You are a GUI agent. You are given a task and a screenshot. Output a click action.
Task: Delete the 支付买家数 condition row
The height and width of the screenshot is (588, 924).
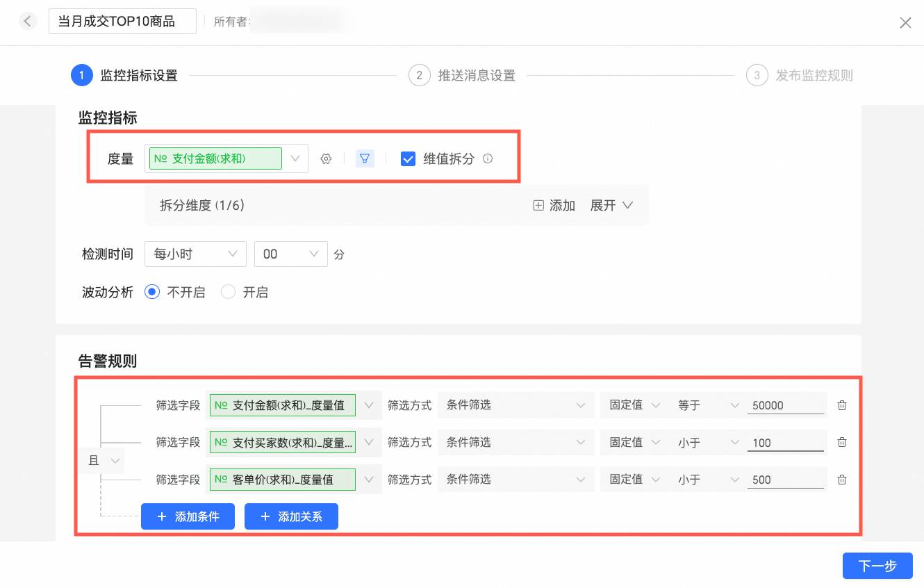tap(842, 442)
